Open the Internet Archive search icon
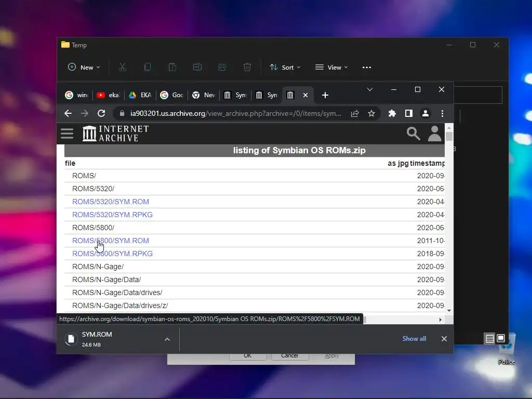This screenshot has width=532, height=399. coord(413,134)
